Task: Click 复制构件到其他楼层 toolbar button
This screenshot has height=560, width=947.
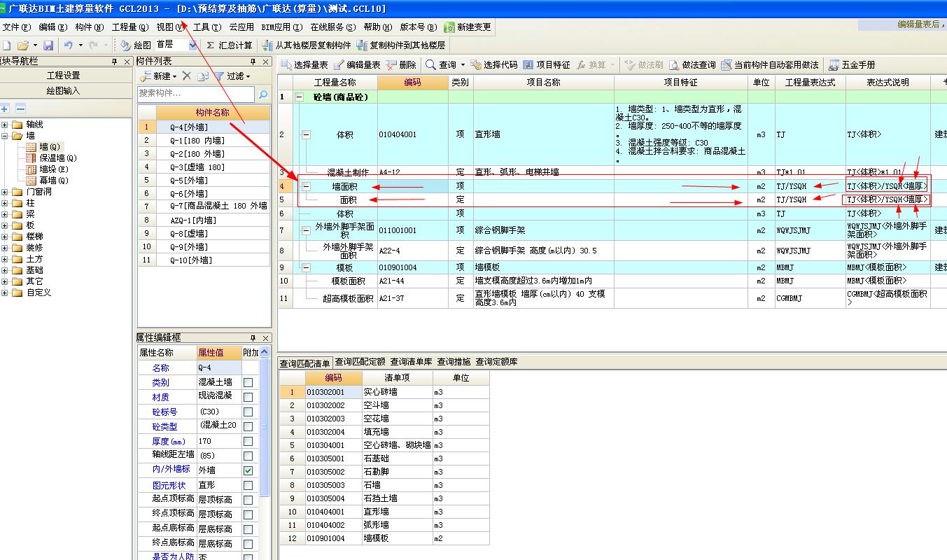Action: point(400,45)
